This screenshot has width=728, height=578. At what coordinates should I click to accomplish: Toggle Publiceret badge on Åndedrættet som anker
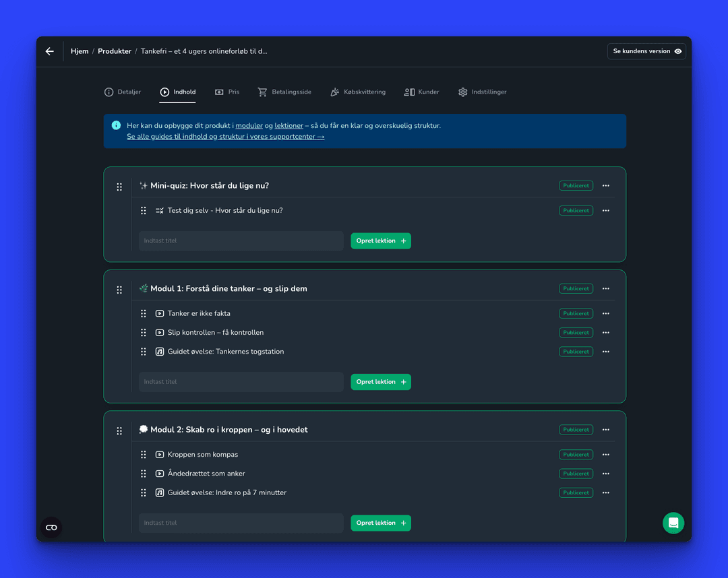tap(576, 474)
